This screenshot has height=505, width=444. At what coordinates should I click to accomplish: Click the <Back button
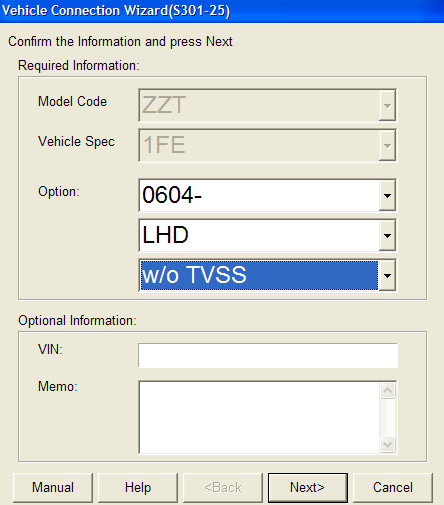[223, 488]
